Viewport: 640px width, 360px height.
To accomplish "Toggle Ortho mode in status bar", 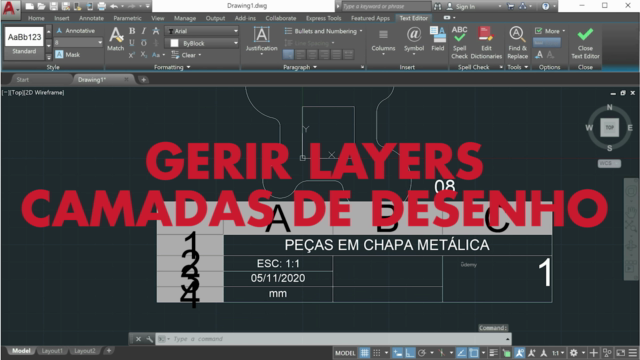I will [409, 353].
